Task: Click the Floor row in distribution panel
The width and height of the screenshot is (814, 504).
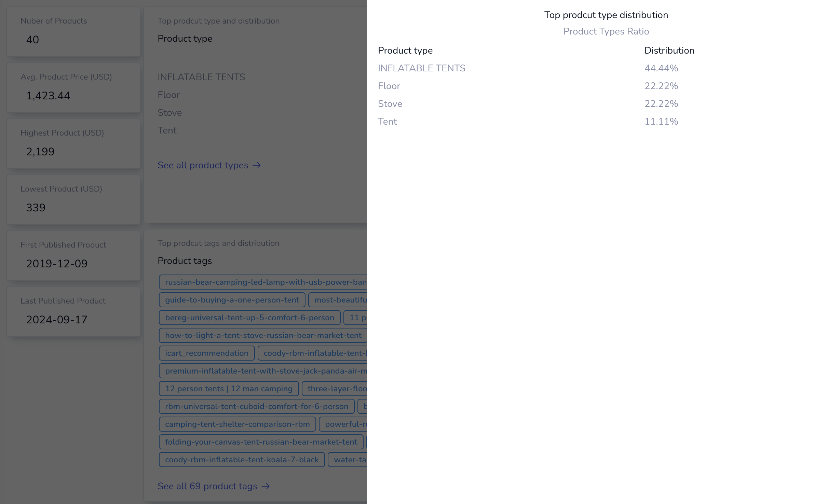Action: (x=389, y=86)
